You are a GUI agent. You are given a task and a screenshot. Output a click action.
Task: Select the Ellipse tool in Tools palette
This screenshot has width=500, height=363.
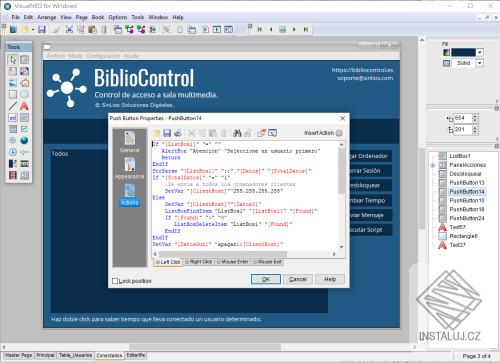coord(24,94)
